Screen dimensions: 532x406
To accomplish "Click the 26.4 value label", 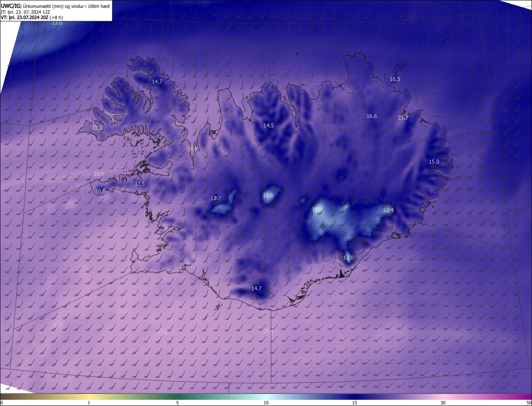I will (x=268, y=331).
